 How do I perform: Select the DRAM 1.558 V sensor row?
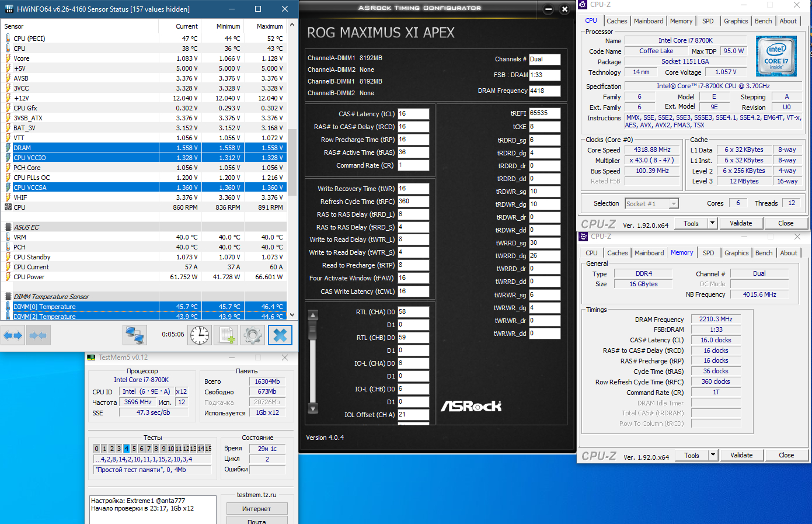(144, 148)
